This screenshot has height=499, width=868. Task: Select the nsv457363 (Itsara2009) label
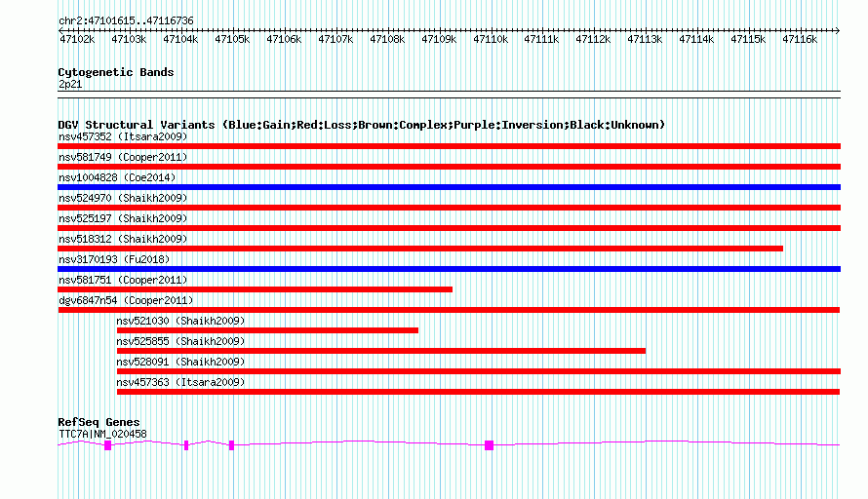[x=180, y=382]
